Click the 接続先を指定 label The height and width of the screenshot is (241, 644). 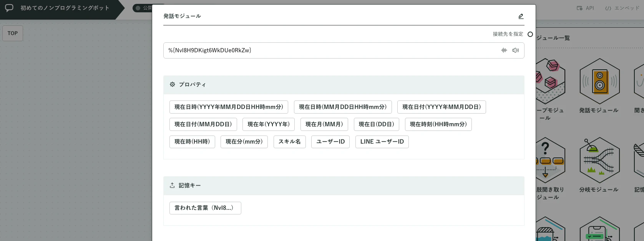(508, 34)
